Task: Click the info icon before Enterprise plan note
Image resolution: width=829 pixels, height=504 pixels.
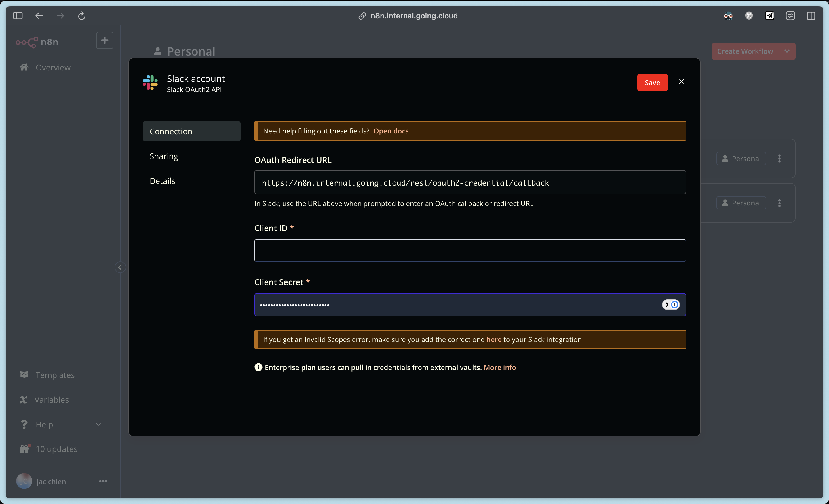Action: pos(258,367)
